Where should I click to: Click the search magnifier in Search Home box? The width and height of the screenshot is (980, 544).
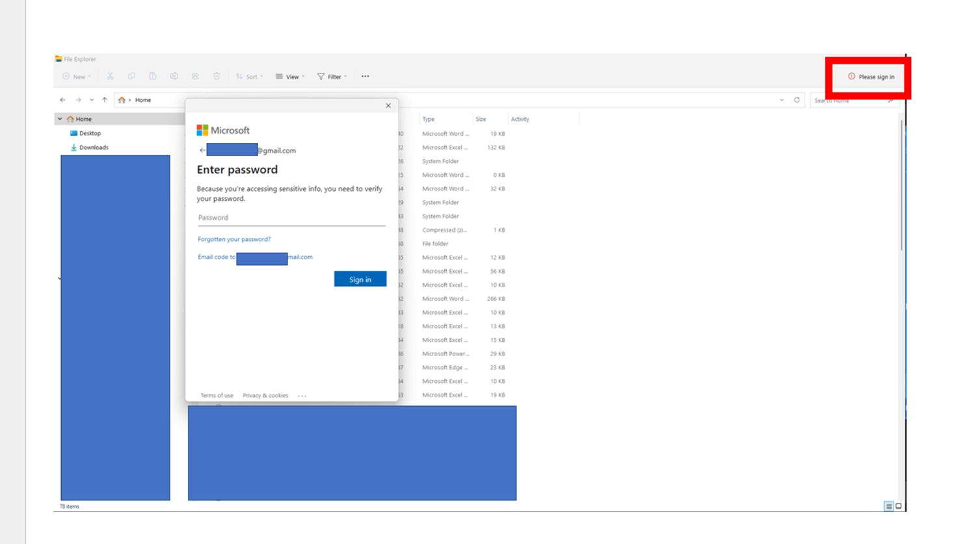[890, 100]
